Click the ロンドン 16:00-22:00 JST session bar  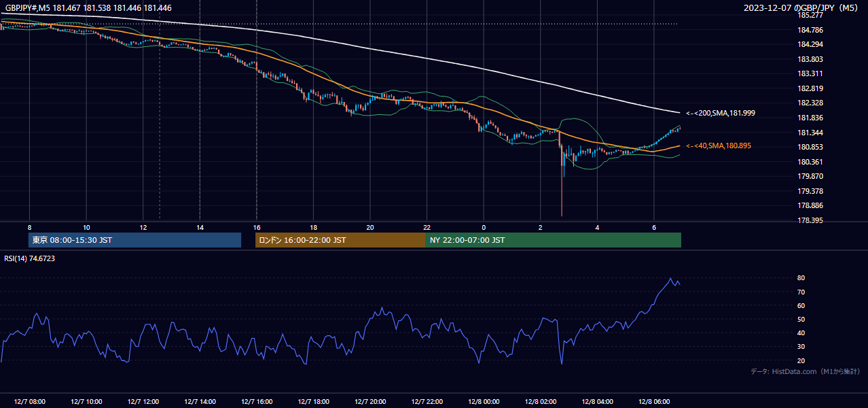(340, 240)
